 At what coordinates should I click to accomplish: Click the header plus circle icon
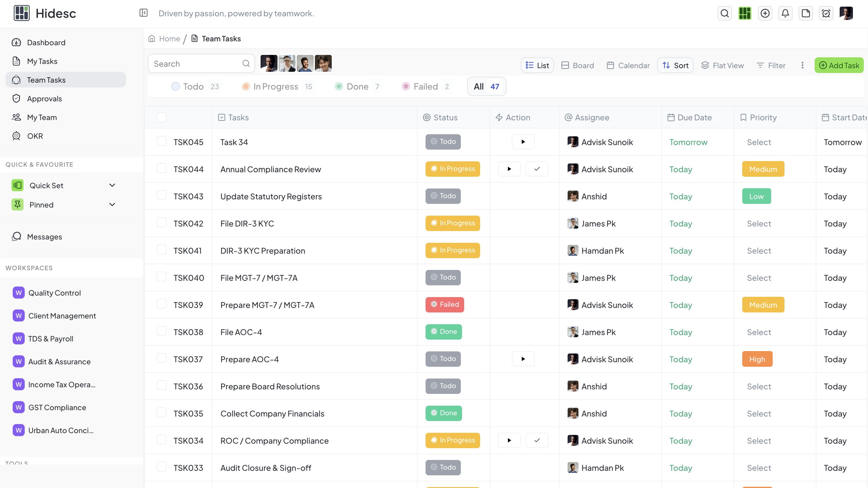765,13
